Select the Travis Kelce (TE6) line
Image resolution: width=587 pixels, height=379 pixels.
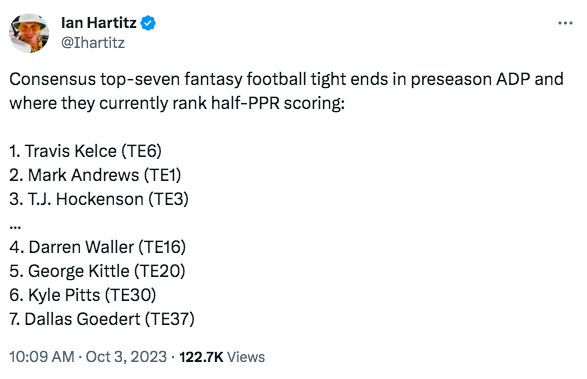pos(85,151)
